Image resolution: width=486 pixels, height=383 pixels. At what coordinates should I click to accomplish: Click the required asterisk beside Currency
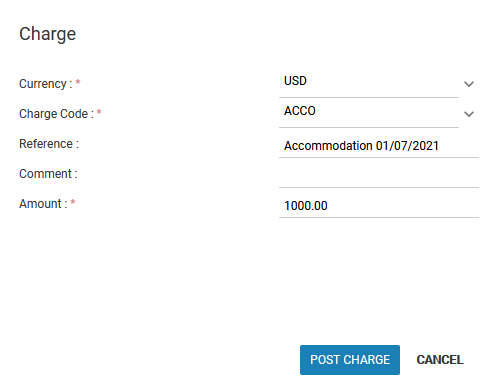[x=78, y=82]
